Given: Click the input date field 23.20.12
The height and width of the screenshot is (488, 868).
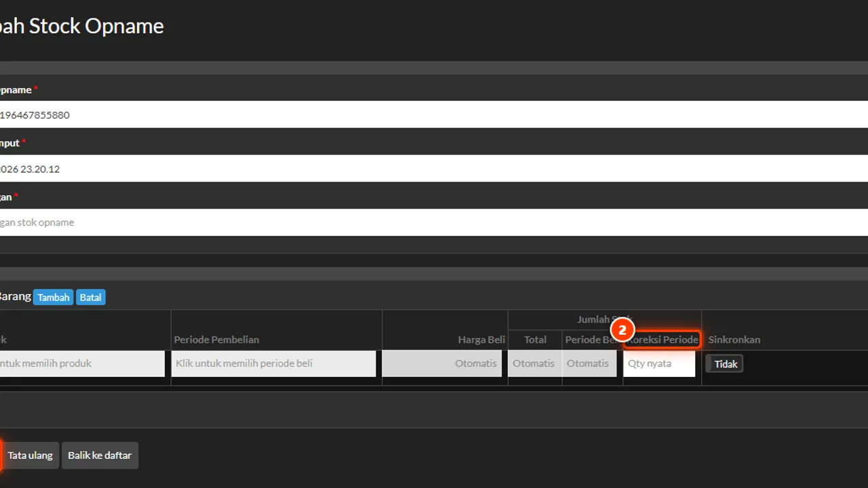Looking at the screenshot, I should tap(434, 169).
